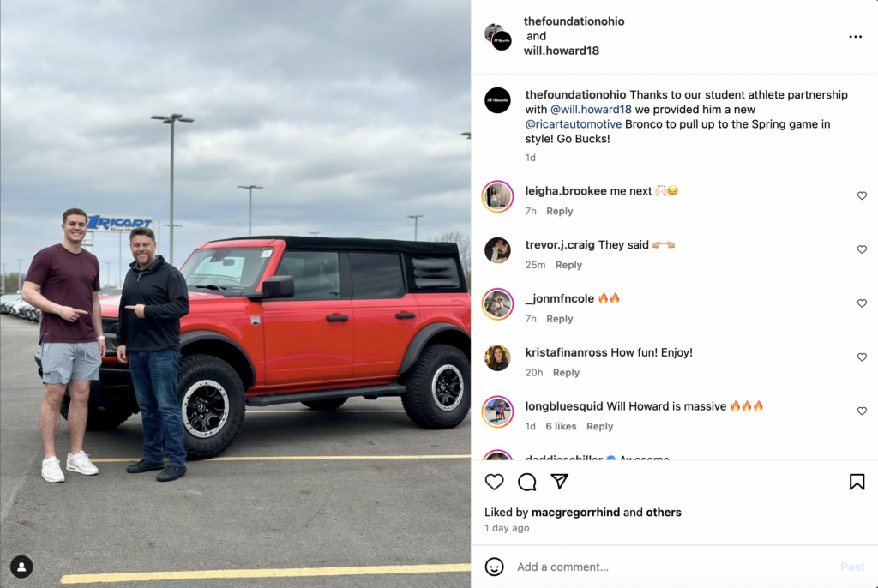The image size is (878, 588).
Task: Like trevor.j.craig's comment
Action: click(862, 249)
